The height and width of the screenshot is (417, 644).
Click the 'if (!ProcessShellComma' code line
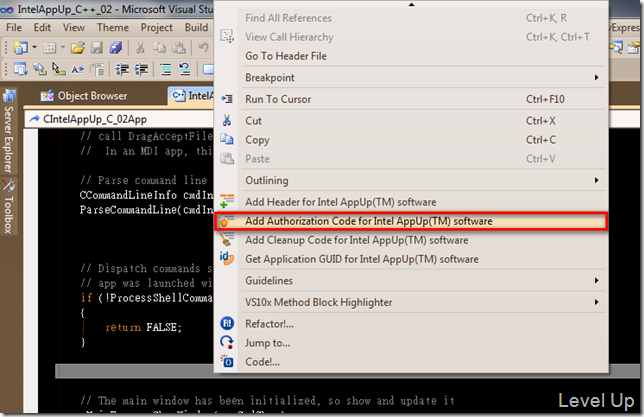(x=147, y=298)
